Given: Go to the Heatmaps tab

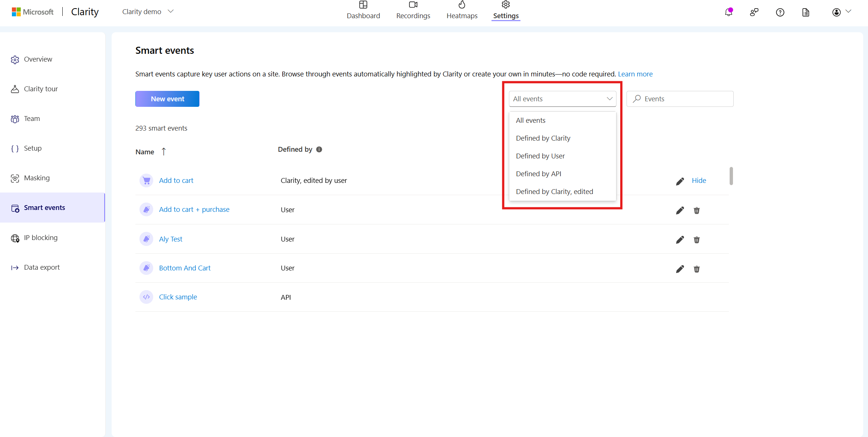Looking at the screenshot, I should click(x=462, y=10).
